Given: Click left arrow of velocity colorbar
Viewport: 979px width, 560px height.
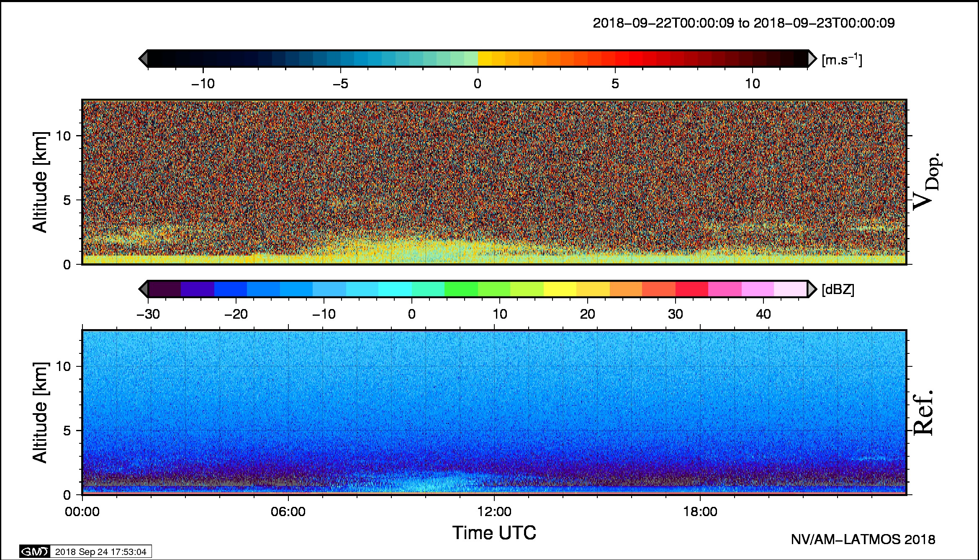Looking at the screenshot, I should click(143, 59).
